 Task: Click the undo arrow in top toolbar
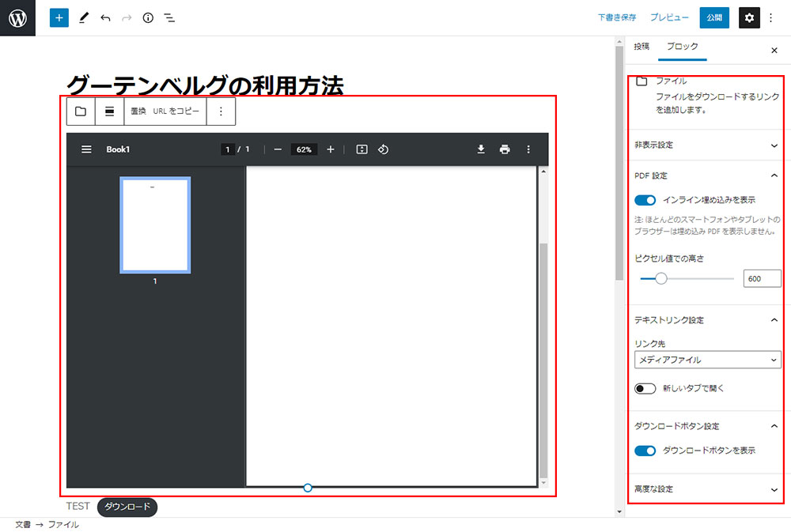pyautogui.click(x=105, y=17)
